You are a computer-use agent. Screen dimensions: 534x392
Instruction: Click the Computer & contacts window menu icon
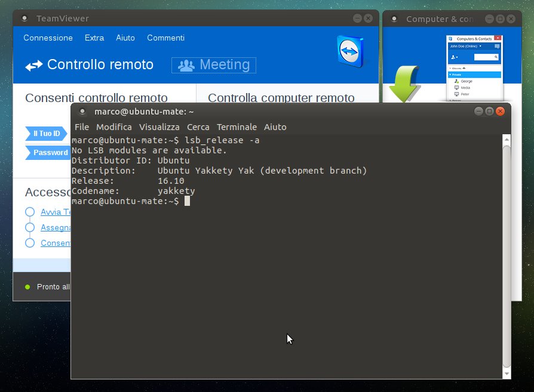[x=394, y=19]
